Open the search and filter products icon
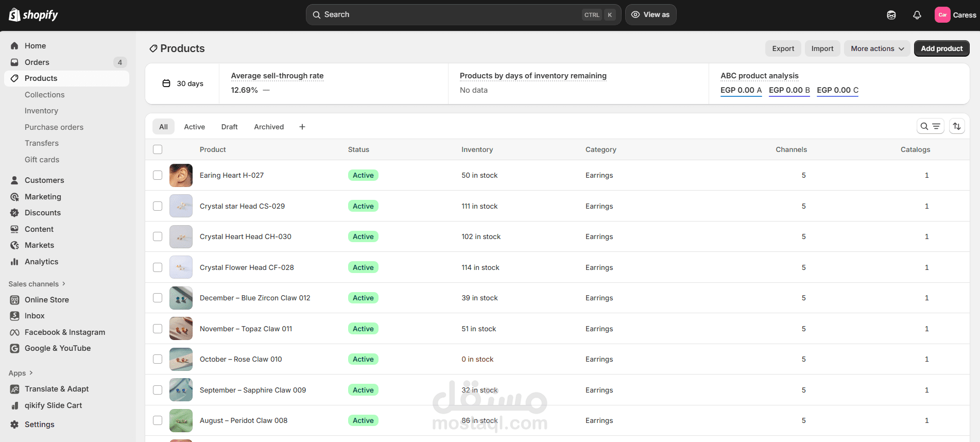The height and width of the screenshot is (442, 980). tap(930, 126)
